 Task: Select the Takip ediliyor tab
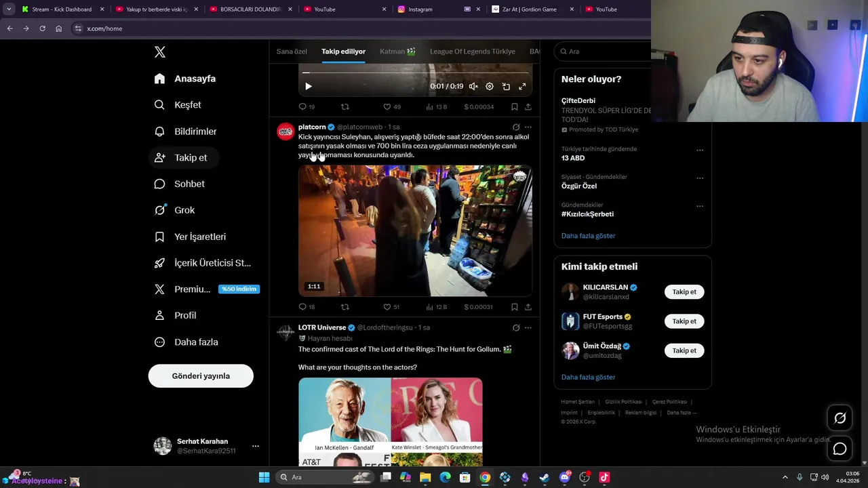point(343,52)
